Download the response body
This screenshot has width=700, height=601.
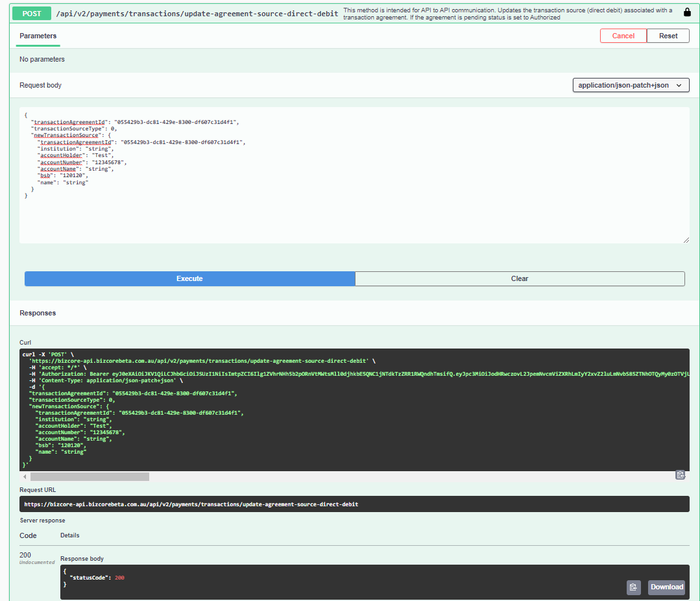[x=666, y=587]
